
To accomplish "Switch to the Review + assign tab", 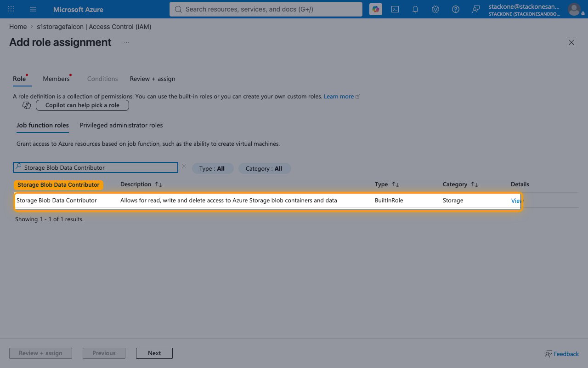I will (153, 79).
